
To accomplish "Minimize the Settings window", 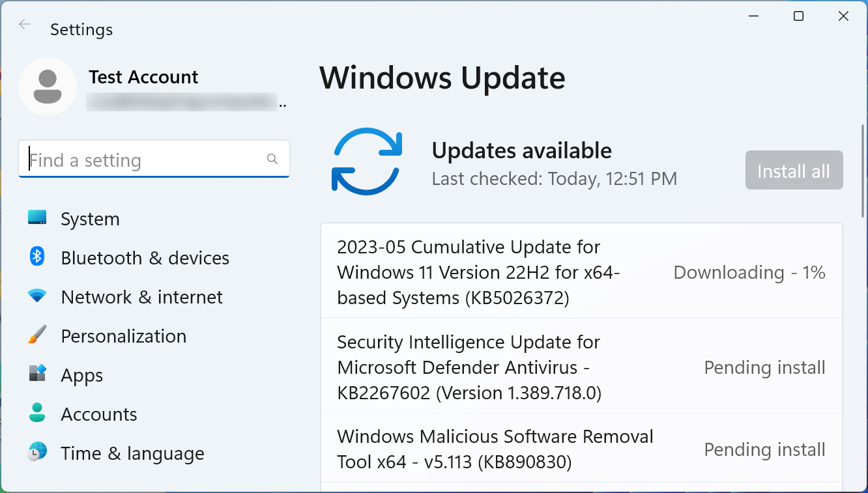I will tap(754, 16).
